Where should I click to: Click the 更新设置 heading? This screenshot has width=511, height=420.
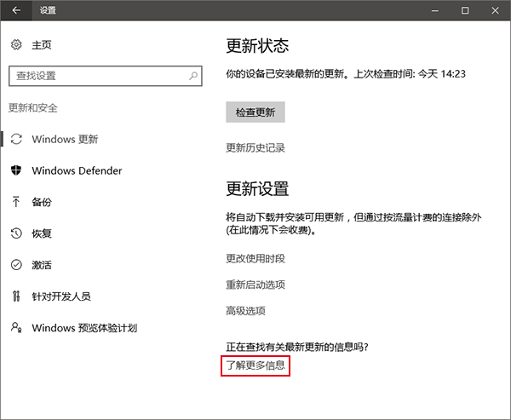click(x=257, y=189)
